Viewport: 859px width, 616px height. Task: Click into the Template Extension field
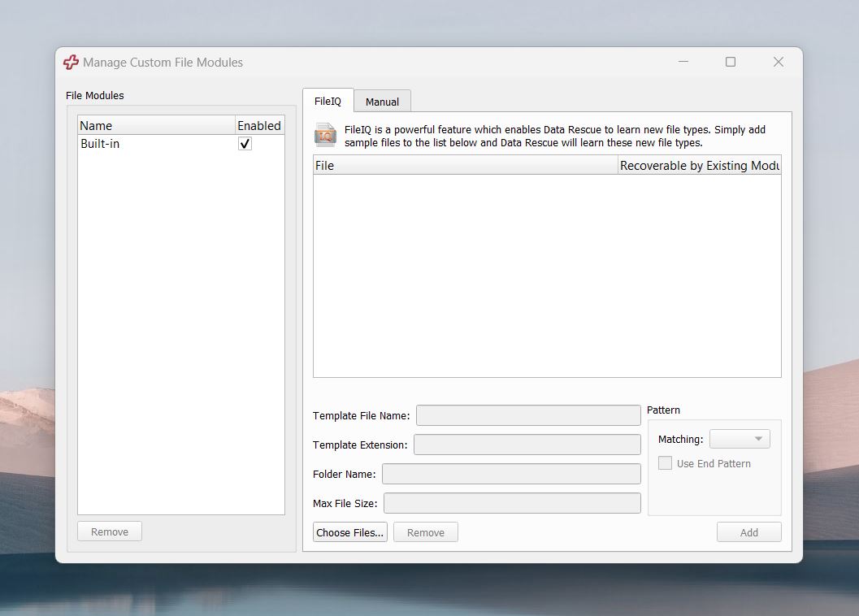coord(527,445)
